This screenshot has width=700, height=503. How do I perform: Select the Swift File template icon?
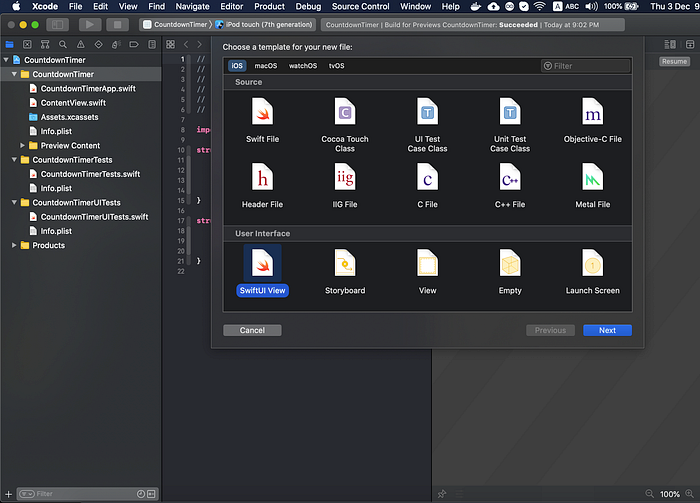pyautogui.click(x=263, y=111)
